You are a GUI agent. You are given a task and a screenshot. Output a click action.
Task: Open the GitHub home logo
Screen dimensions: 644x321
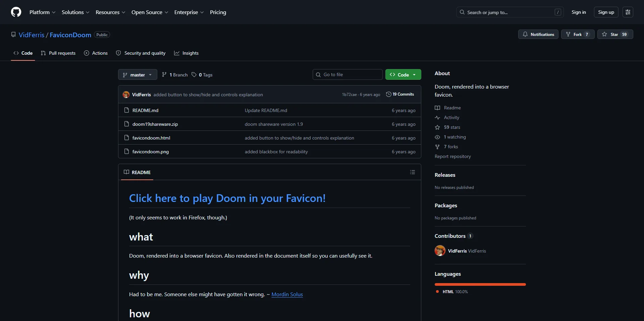[x=16, y=12]
